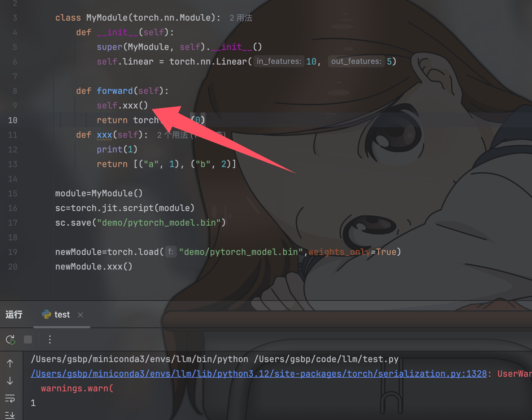Click line number 17 in the gutter

click(x=13, y=223)
